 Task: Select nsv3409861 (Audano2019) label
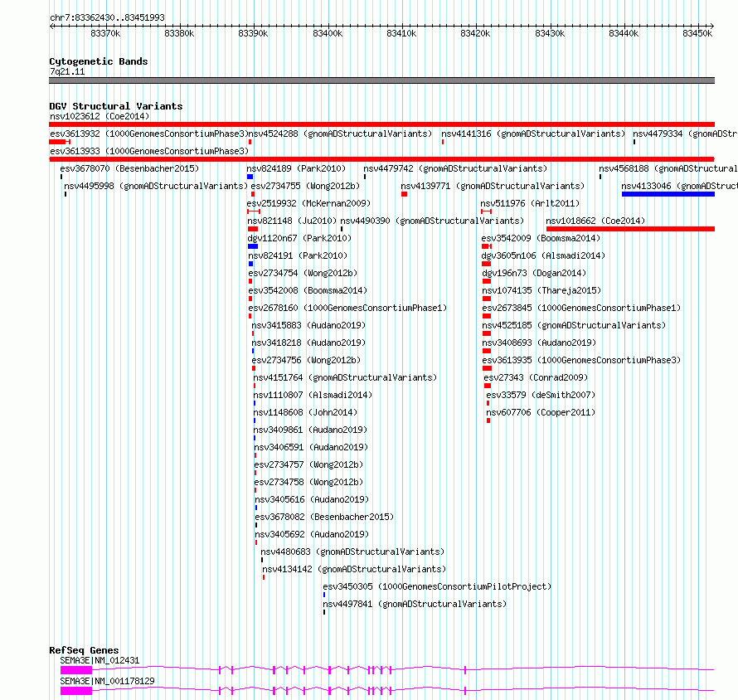311,430
